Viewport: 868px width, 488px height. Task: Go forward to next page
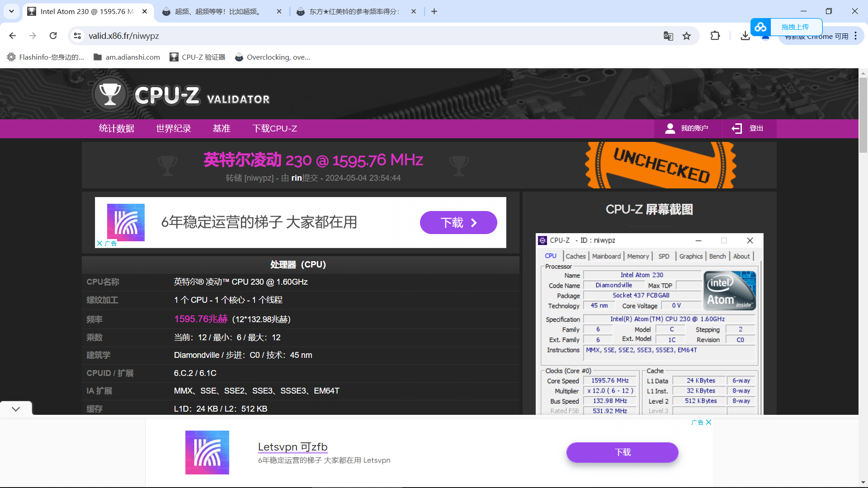pos(33,36)
